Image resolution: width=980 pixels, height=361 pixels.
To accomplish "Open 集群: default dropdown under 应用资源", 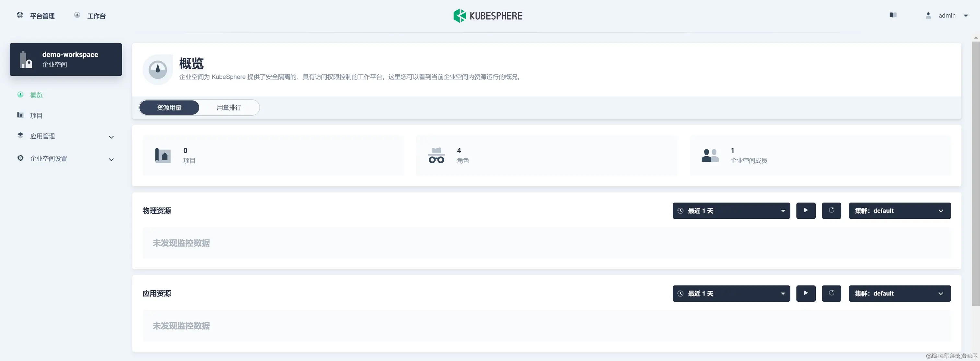I will (899, 294).
